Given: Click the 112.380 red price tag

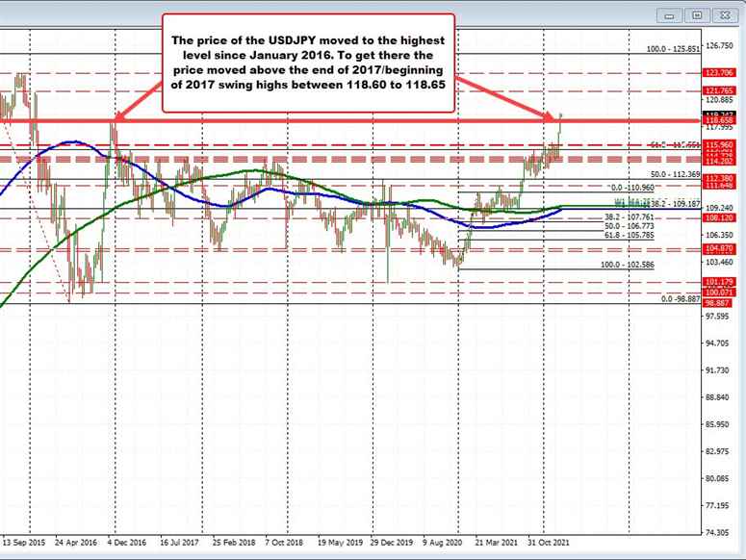Looking at the screenshot, I should point(719,179).
